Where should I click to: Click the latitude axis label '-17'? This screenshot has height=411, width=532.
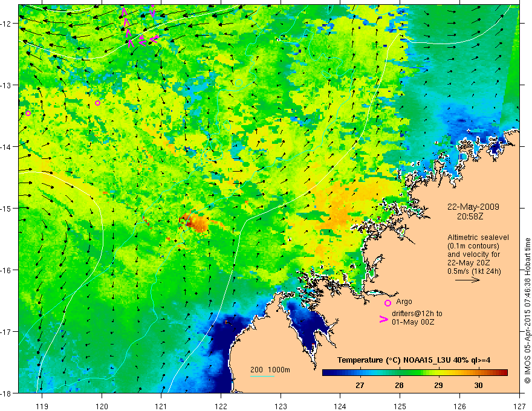[7, 332]
